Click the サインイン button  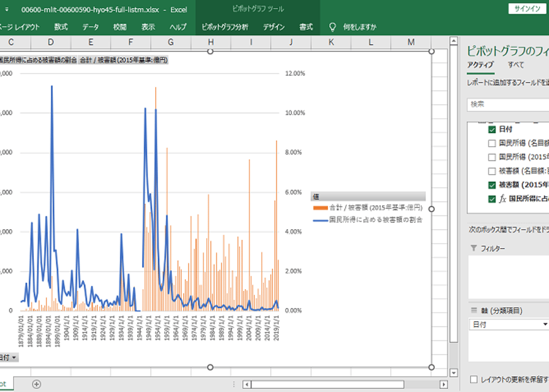click(527, 9)
